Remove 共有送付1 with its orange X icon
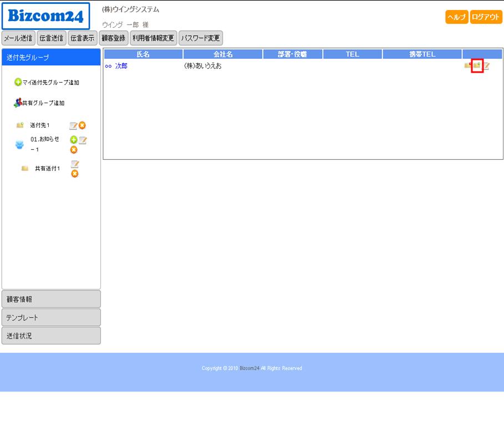The width and height of the screenshot is (504, 426). [74, 174]
